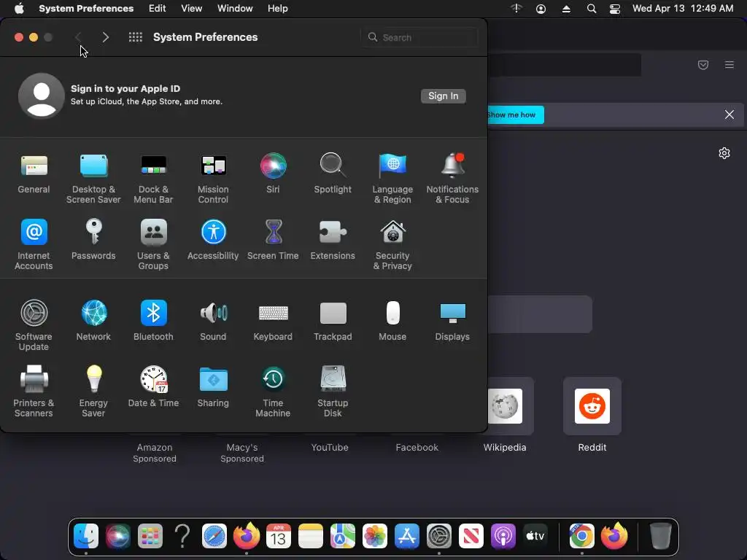
Task: Open Date & Time preferences
Action: click(153, 386)
